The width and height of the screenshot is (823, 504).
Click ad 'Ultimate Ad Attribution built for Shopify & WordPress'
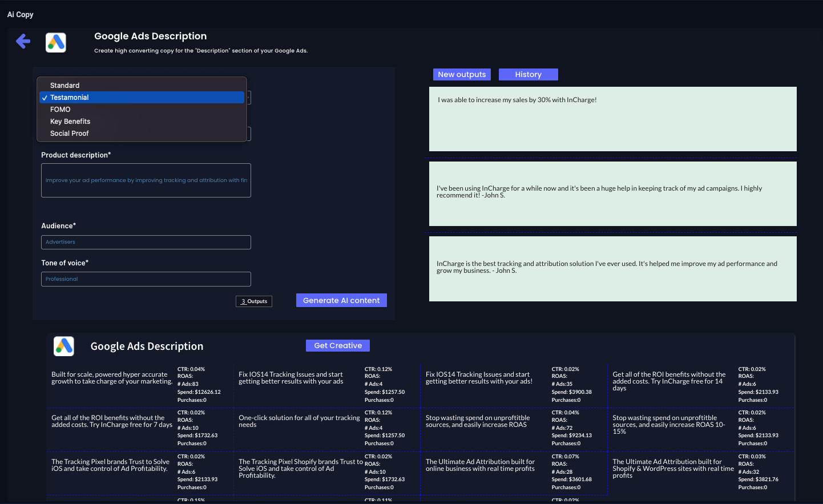click(673, 469)
